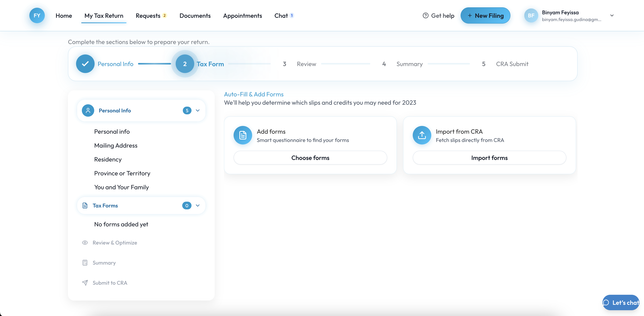Click the Import from CRA upload icon
Screen dimensions: 644x316
pyautogui.click(x=422, y=135)
